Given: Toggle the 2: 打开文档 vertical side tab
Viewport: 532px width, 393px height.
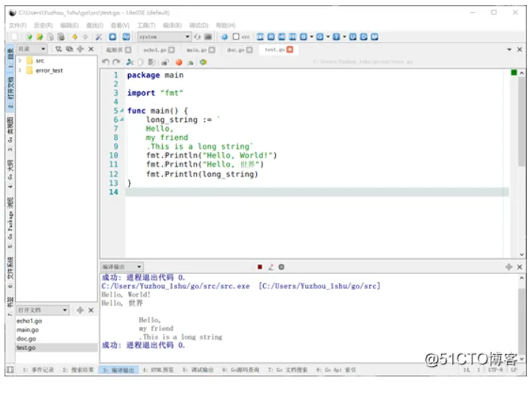Looking at the screenshot, I should 11,93.
